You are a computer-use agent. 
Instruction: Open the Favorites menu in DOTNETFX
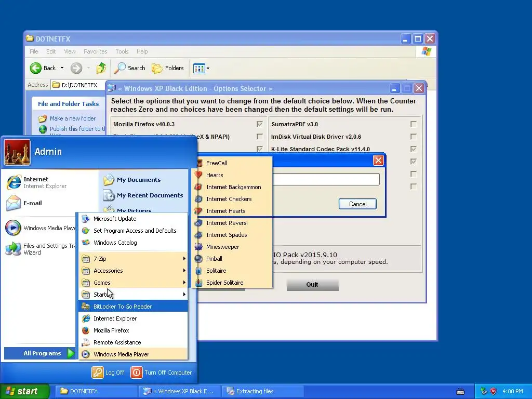coord(96,51)
